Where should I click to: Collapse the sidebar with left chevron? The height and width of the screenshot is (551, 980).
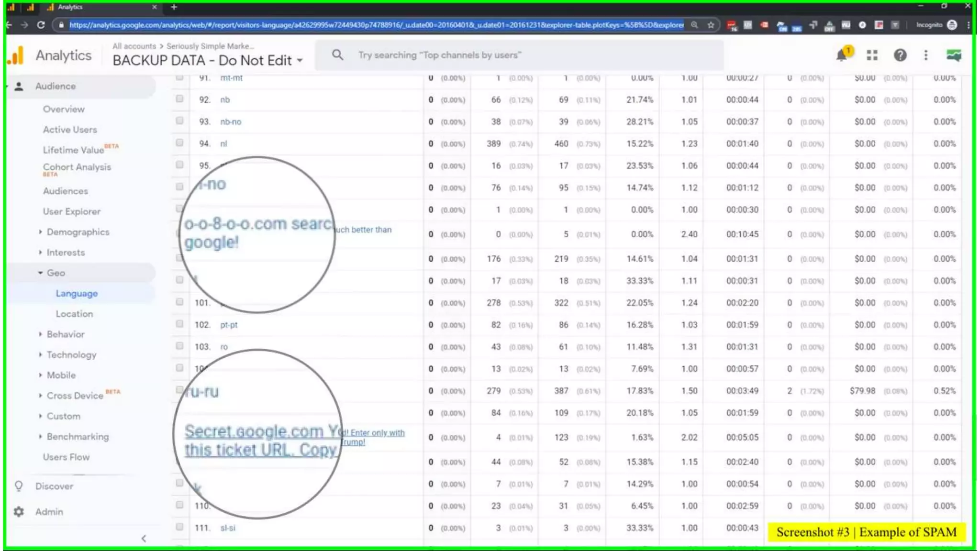click(144, 539)
